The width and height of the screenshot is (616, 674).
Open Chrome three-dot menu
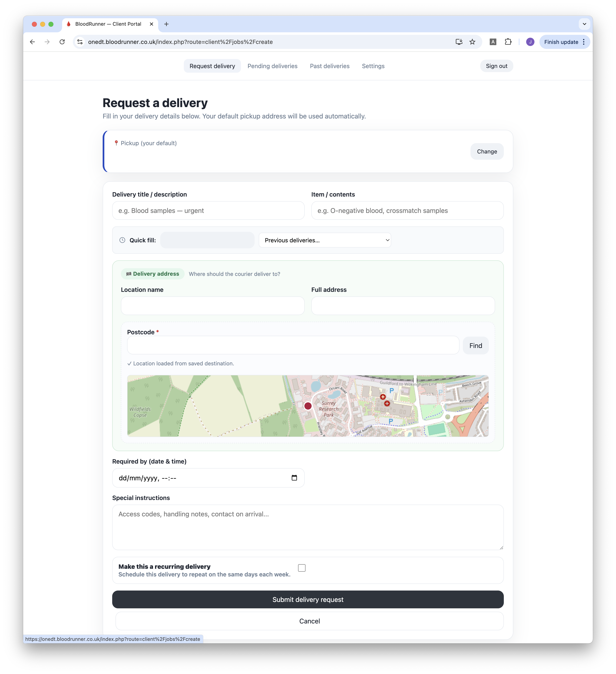point(584,42)
